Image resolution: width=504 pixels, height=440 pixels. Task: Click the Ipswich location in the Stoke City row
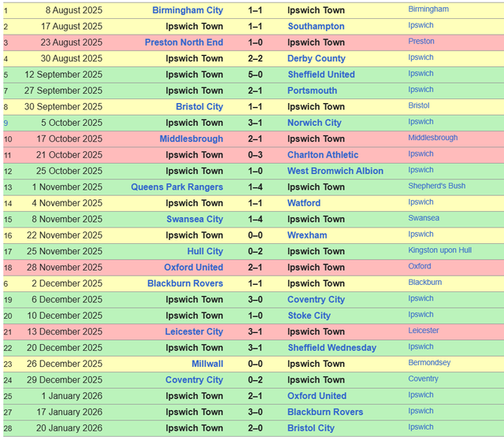click(x=421, y=314)
